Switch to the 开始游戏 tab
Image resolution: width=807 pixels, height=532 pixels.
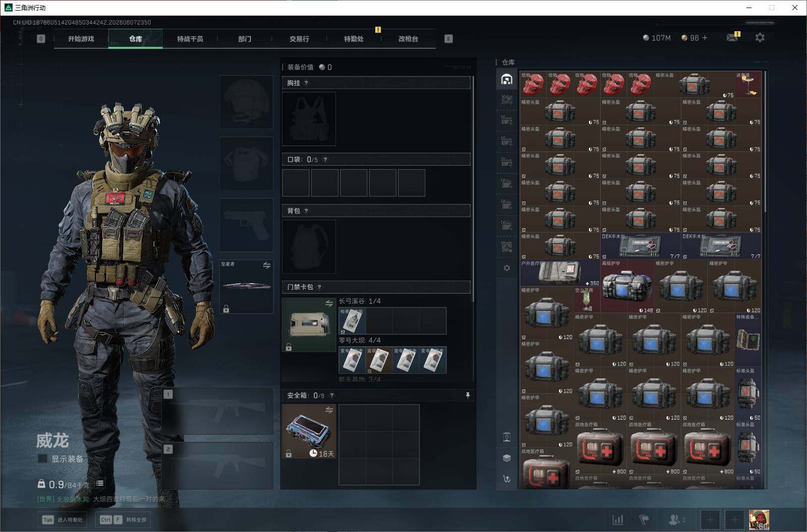click(x=81, y=39)
